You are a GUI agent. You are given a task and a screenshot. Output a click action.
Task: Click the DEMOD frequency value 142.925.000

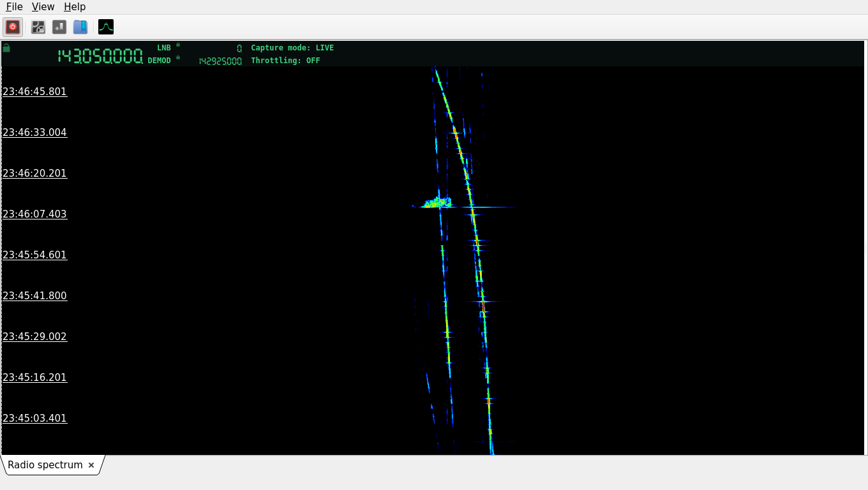[x=220, y=61]
